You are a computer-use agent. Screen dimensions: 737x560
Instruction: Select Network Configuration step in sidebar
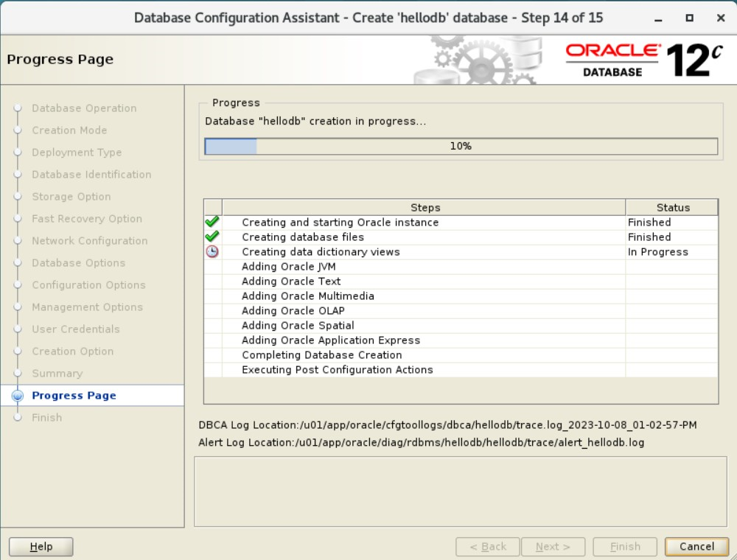[90, 240]
